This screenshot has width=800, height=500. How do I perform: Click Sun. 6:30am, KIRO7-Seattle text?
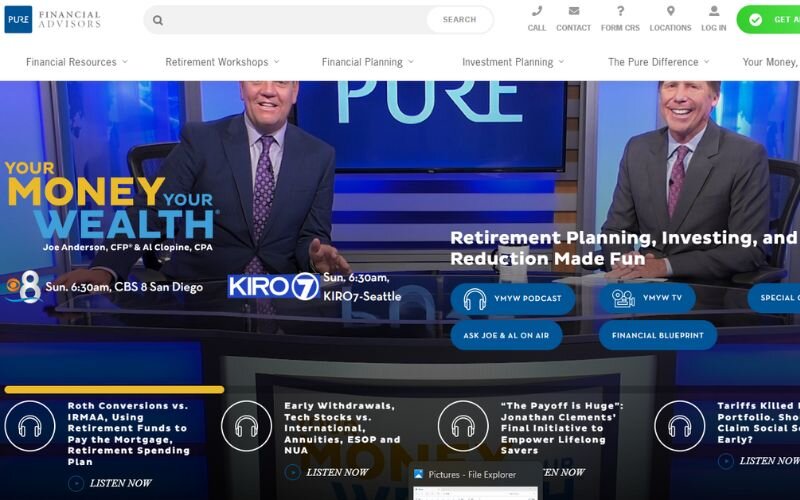point(362,287)
